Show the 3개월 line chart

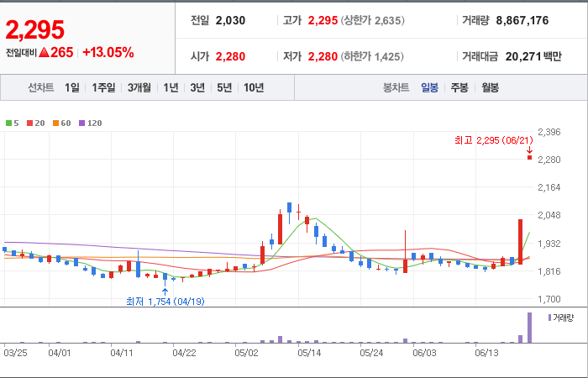139,87
